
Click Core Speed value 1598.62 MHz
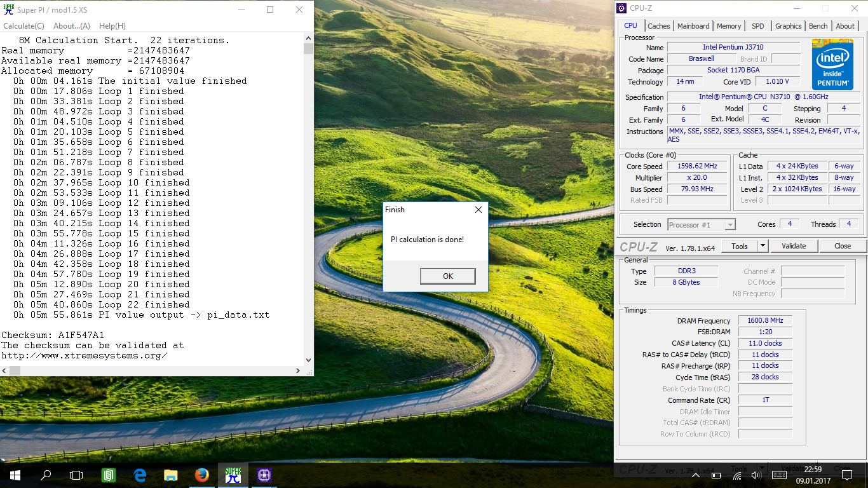(x=696, y=166)
